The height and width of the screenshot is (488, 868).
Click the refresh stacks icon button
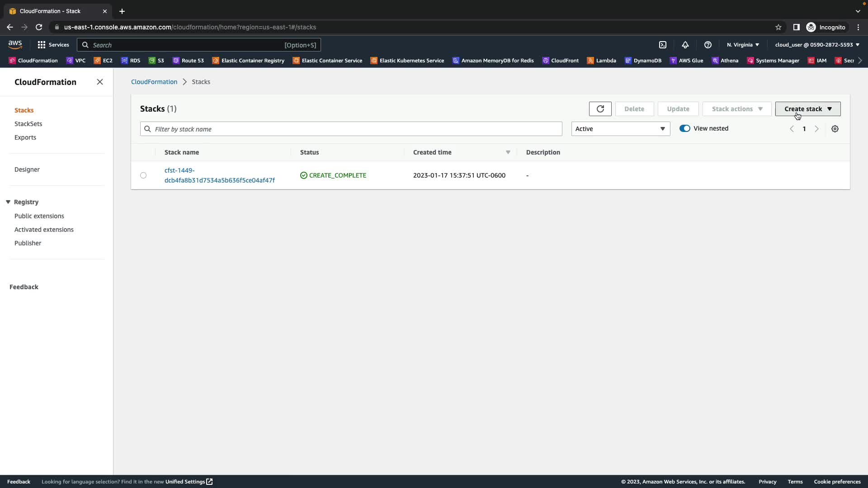[600, 109]
